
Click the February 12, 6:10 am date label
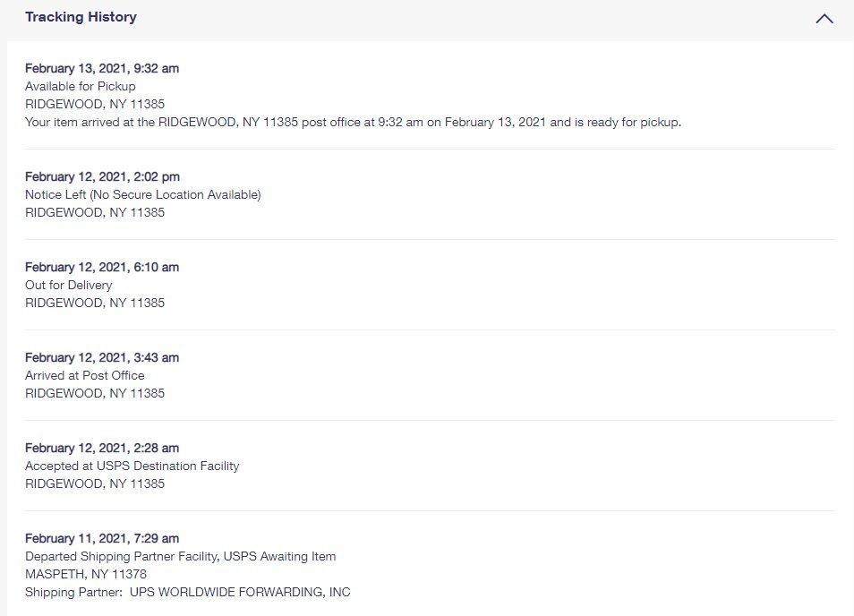101,267
